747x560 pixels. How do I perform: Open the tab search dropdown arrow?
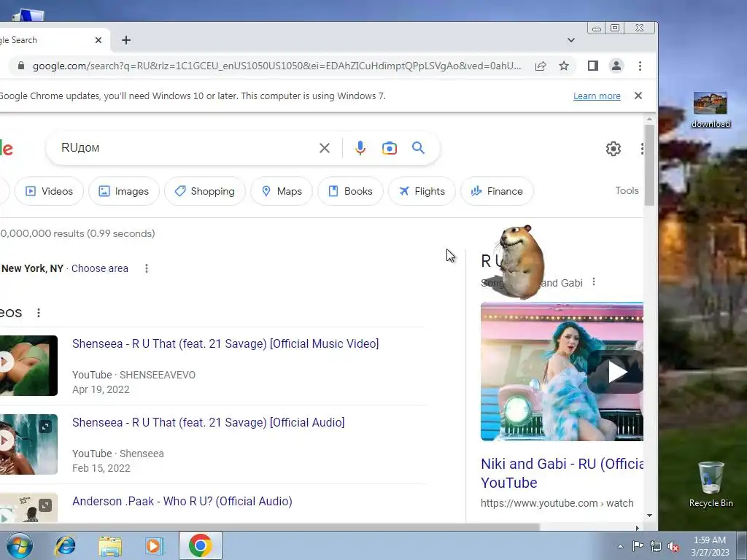point(570,40)
